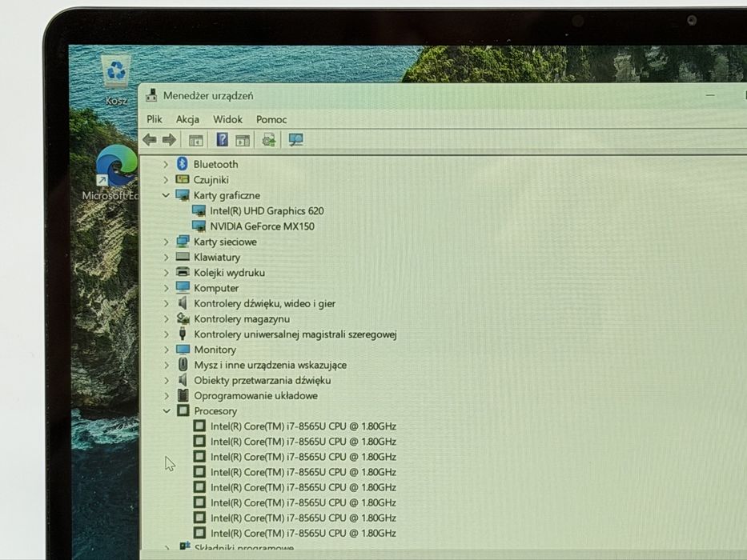Open the Pomoc menu

pos(271,119)
